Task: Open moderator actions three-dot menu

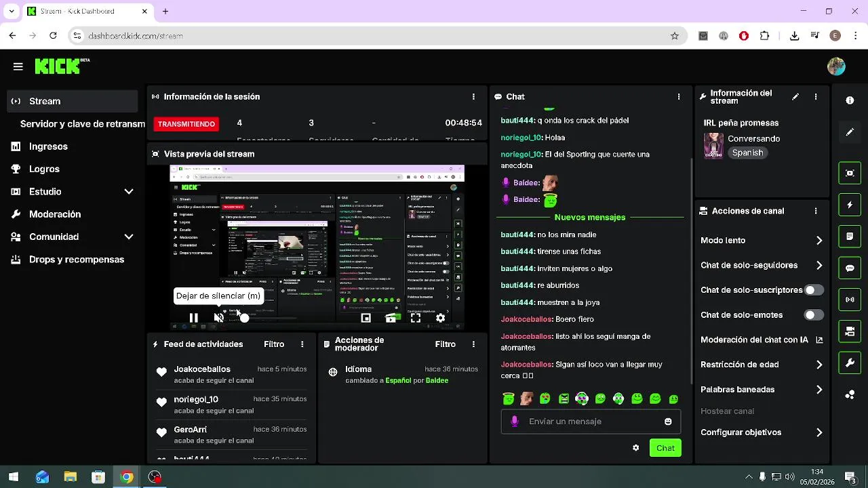Action: point(473,344)
